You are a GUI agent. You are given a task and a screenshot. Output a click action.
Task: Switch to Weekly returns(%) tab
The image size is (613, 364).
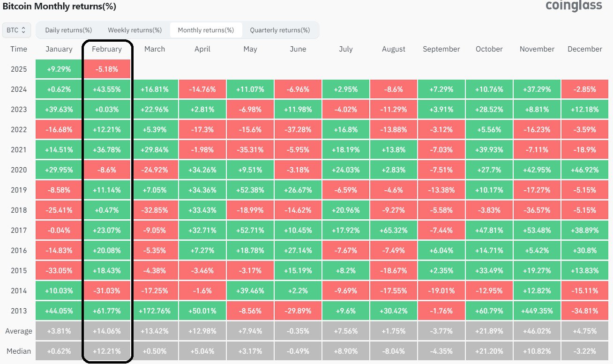pyautogui.click(x=135, y=30)
